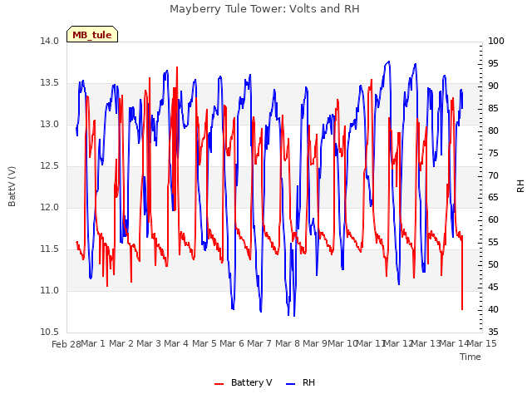Click the 45 right axis tick label
This screenshot has width=532, height=399.
pos(493,287)
